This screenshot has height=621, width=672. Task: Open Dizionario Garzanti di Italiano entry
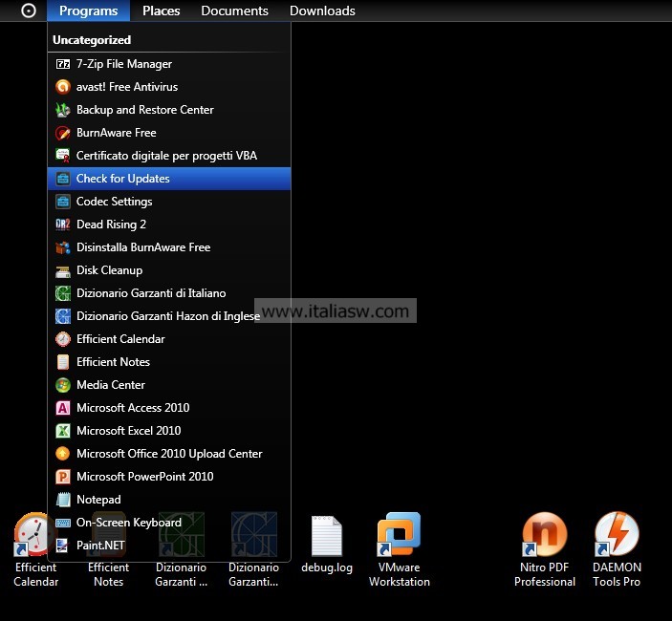click(x=169, y=293)
